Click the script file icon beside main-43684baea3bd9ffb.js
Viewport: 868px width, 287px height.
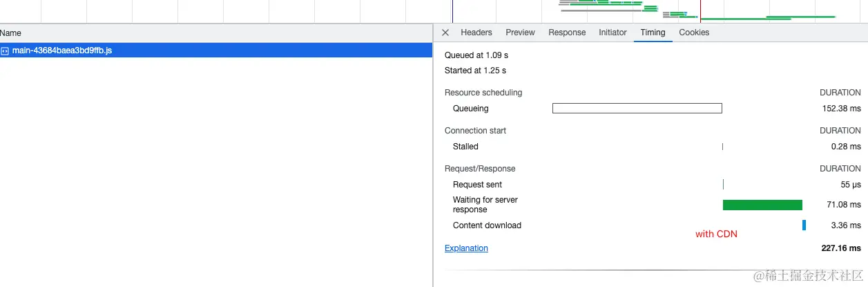click(x=5, y=51)
